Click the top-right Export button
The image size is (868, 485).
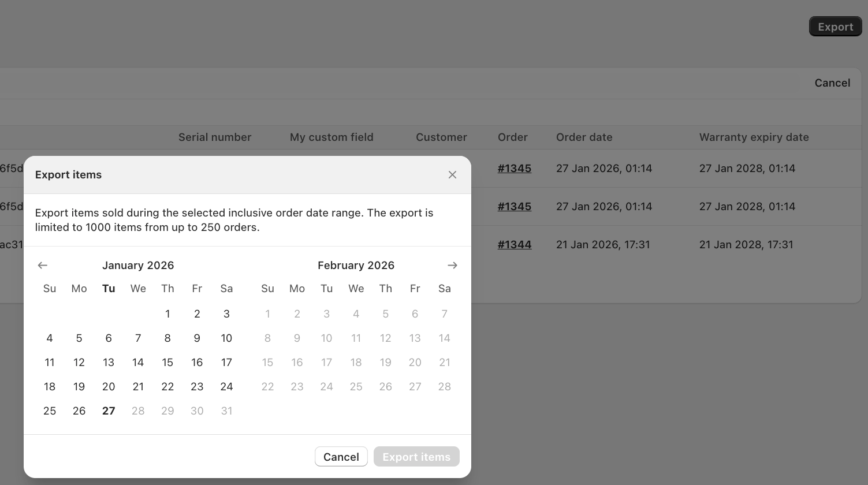(x=835, y=27)
